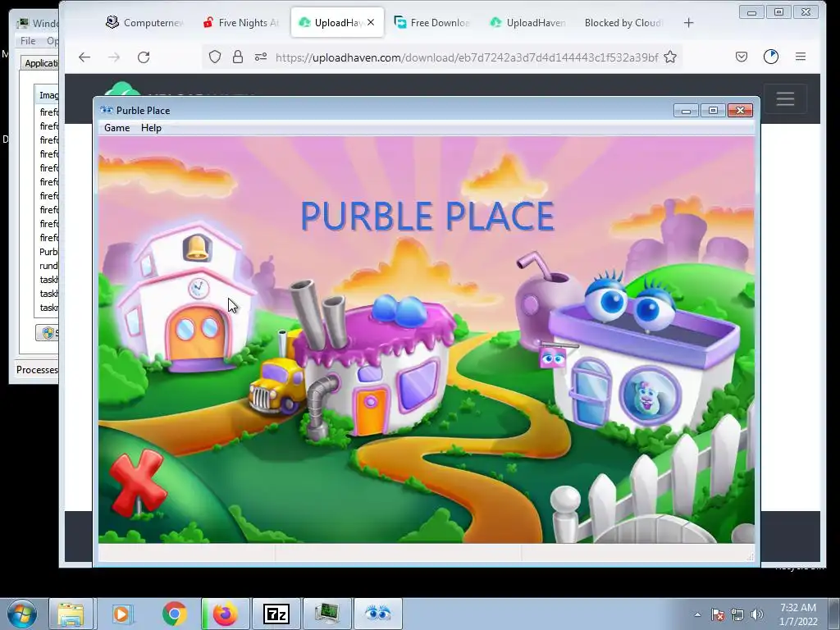Open Google Chrome from the taskbar
The image size is (840, 630).
tap(175, 614)
